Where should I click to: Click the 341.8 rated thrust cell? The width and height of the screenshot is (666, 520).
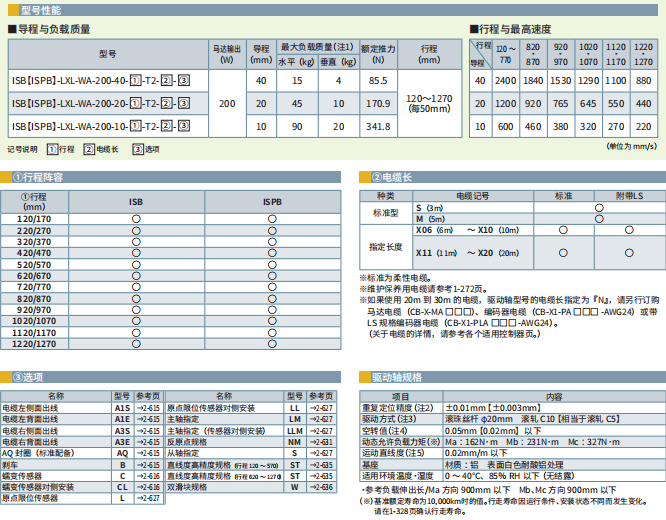(x=378, y=127)
